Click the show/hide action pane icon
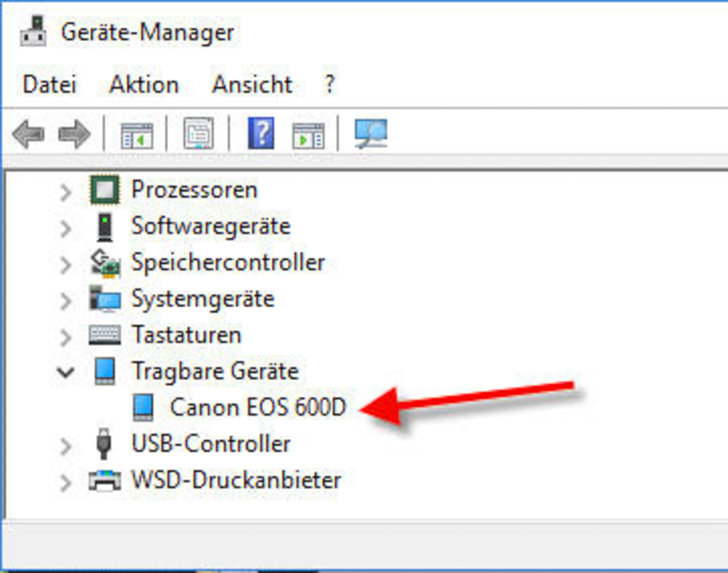Viewport: 728px width, 573px height. click(308, 136)
